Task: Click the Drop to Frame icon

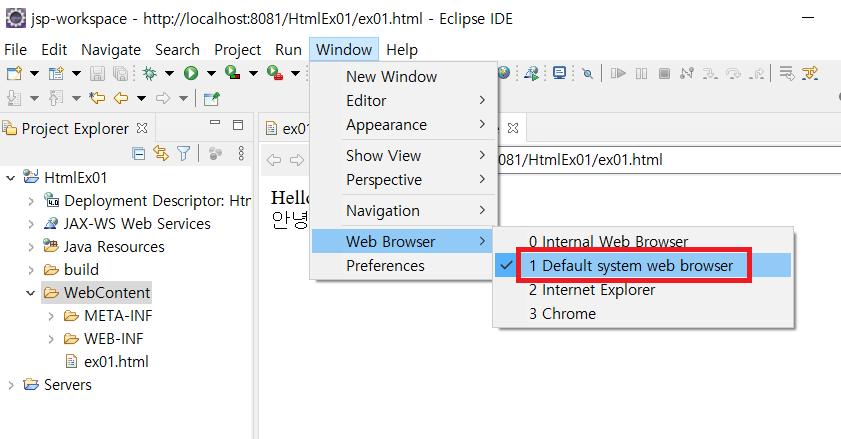Action: coord(787,73)
